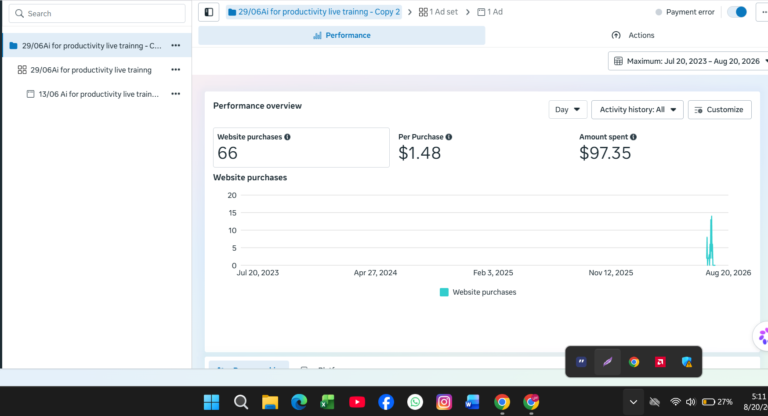The width and height of the screenshot is (768, 416).
Task: Open options for 29/06Ai ad set row
Action: [x=175, y=70]
